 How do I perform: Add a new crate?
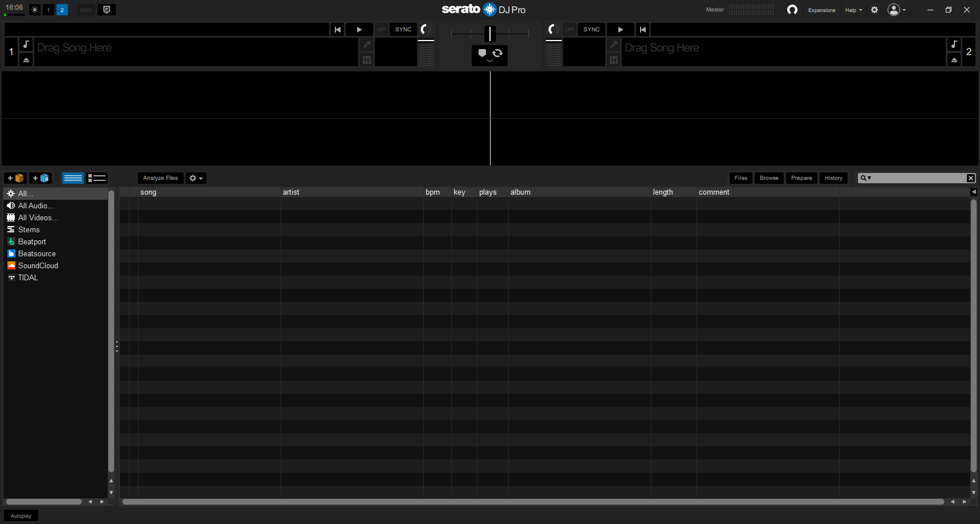15,178
